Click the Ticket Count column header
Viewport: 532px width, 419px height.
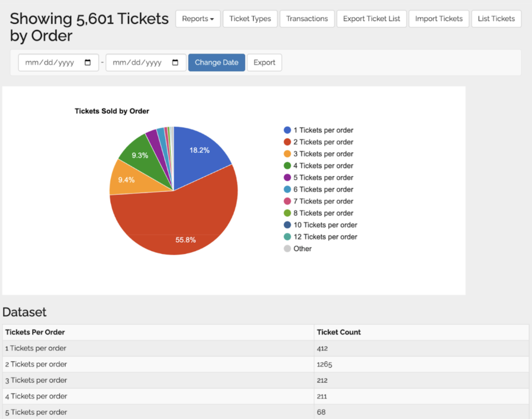(339, 332)
